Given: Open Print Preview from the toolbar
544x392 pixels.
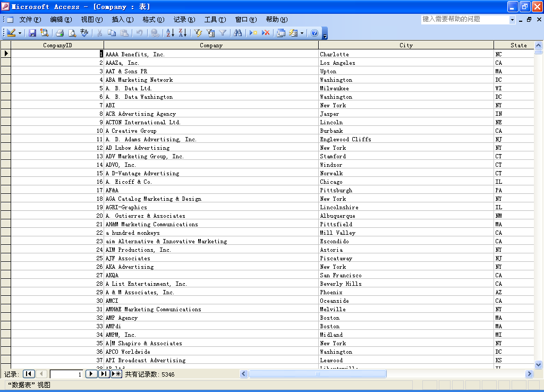Looking at the screenshot, I should coord(72,33).
